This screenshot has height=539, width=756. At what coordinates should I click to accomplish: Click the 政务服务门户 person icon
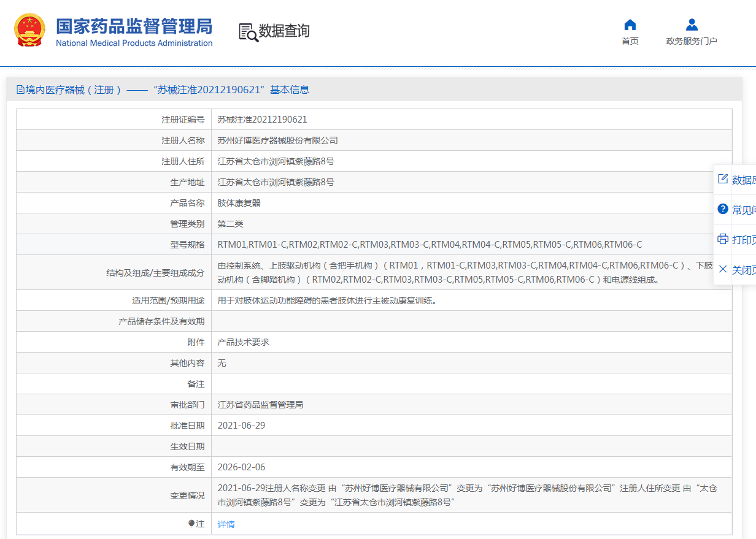pos(692,25)
